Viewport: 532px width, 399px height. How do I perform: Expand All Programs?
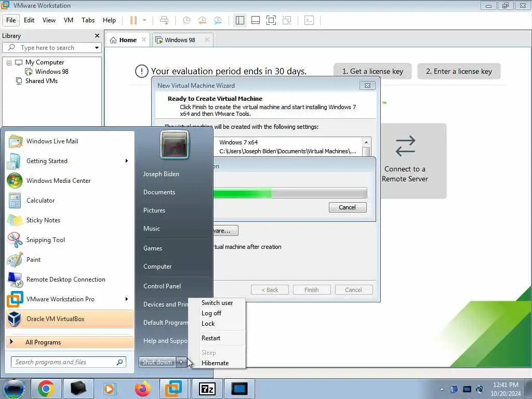[x=70, y=342]
